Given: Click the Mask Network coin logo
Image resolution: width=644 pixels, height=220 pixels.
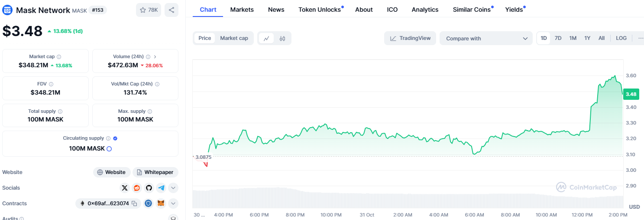Looking at the screenshot, I should [8, 10].
